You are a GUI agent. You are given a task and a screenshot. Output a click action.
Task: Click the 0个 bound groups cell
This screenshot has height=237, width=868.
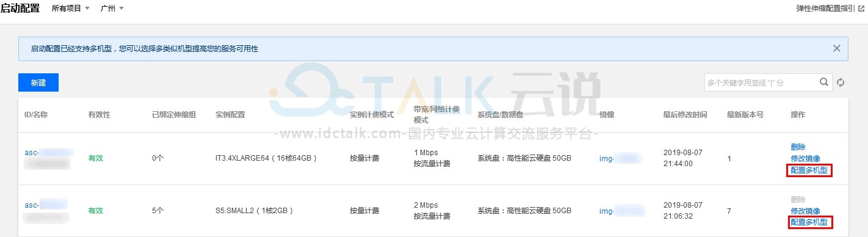[158, 158]
